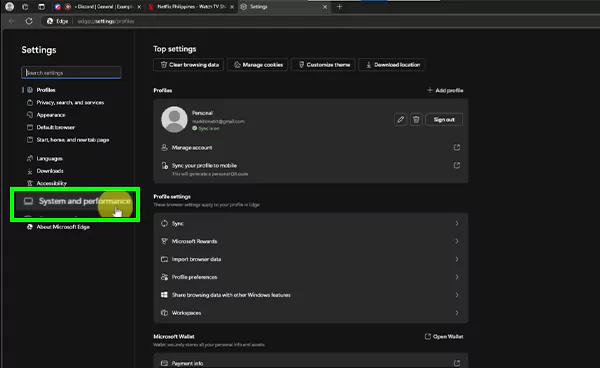Click the Payment info card icon

coord(165,363)
